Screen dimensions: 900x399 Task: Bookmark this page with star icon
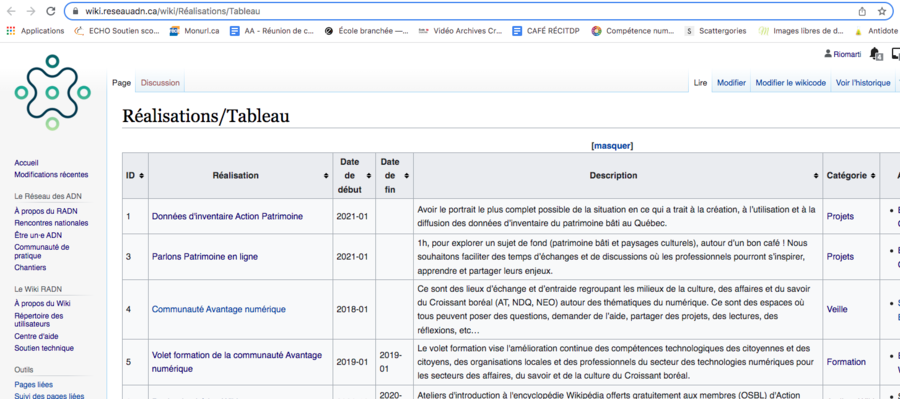[x=882, y=11]
